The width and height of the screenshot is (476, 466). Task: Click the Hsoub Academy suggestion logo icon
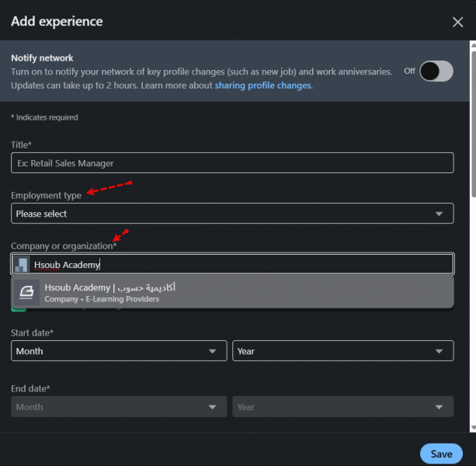point(26,292)
